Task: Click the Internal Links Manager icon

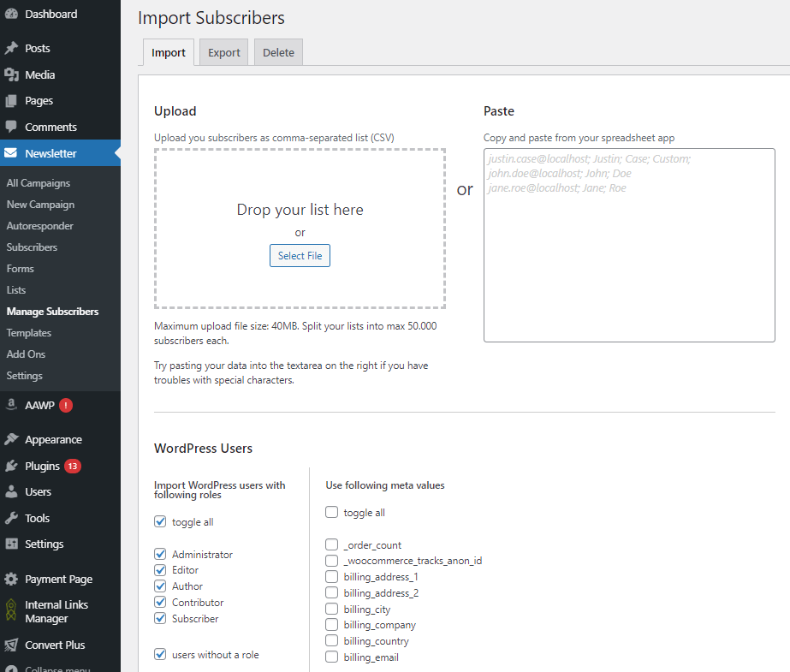Action: [11, 611]
